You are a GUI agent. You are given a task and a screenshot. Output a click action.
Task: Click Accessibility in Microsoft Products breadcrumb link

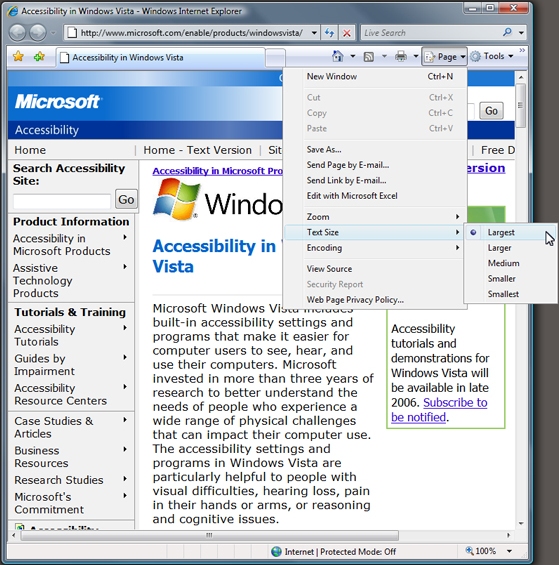217,171
